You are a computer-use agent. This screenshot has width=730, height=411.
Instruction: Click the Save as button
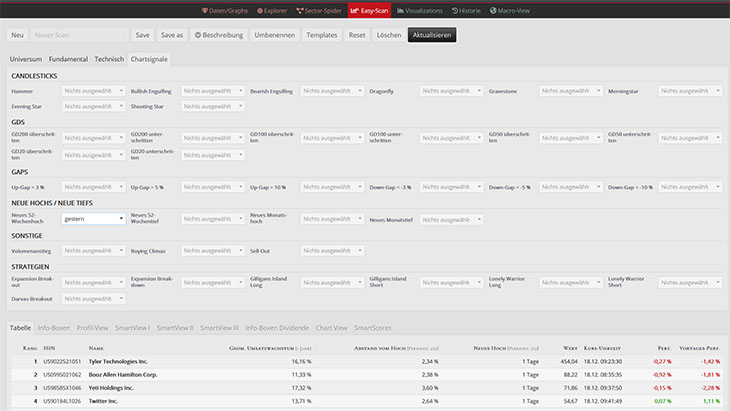[x=172, y=35]
